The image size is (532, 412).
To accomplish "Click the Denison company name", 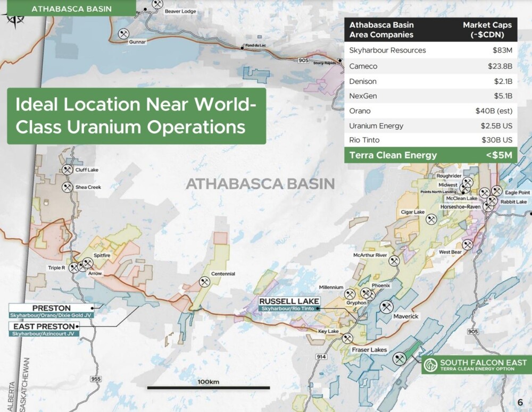I will tap(363, 81).
